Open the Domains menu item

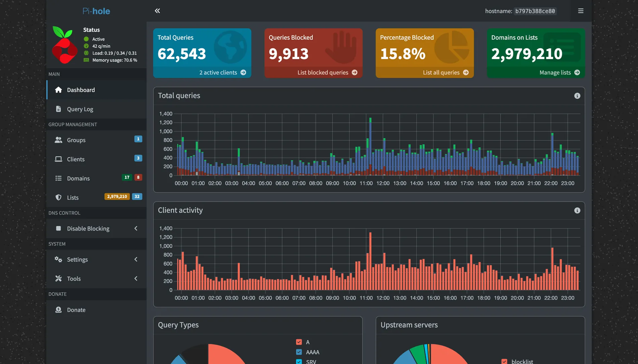click(x=97, y=178)
